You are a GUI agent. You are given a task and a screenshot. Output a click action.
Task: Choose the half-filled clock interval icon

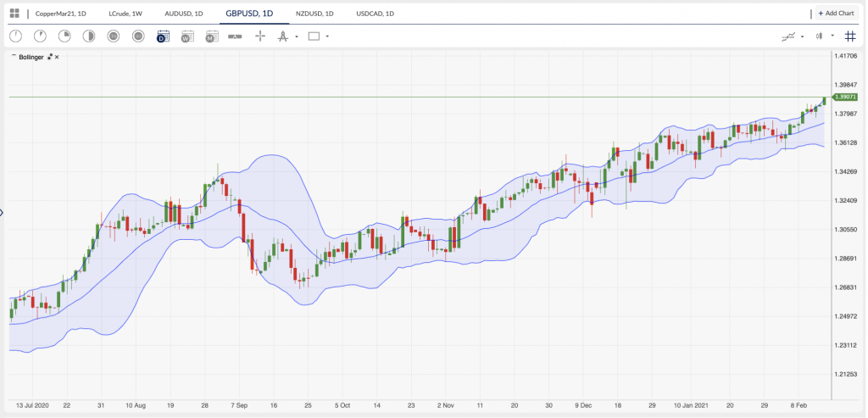pyautogui.click(x=89, y=36)
